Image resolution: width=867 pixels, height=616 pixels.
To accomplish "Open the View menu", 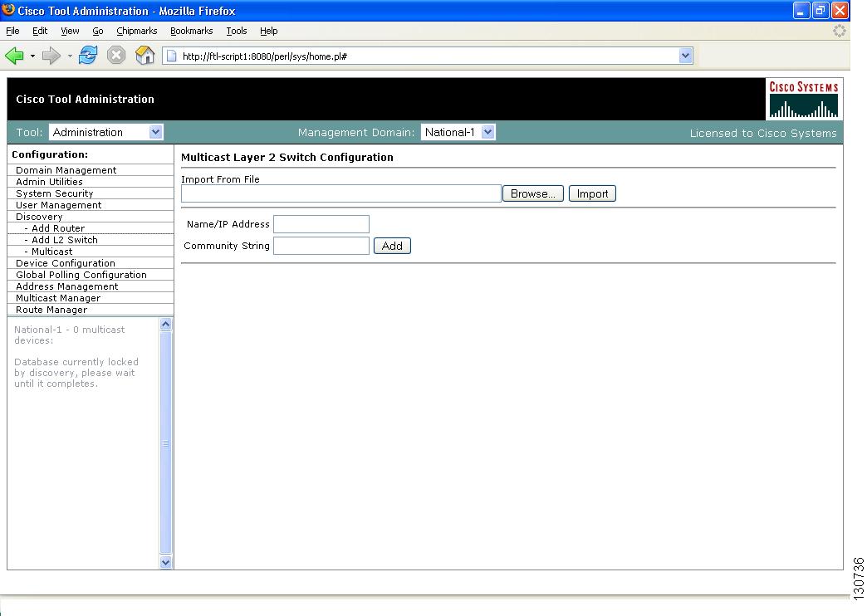I will coord(70,31).
